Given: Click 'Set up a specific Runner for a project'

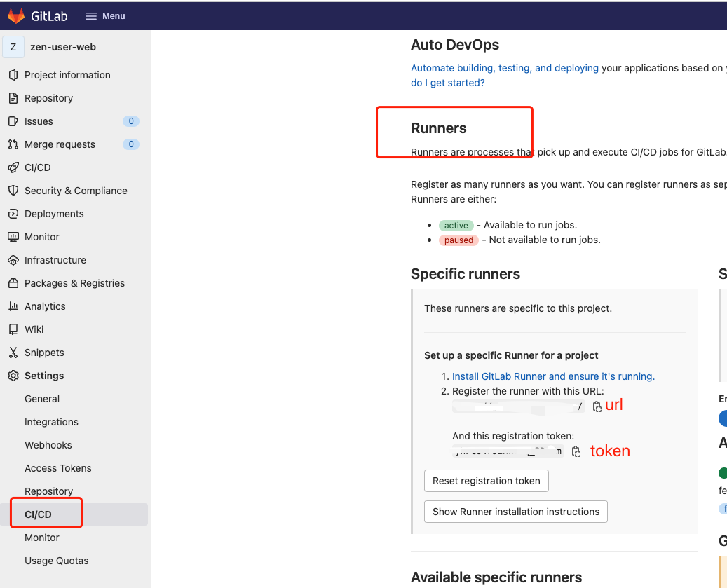Looking at the screenshot, I should click(x=511, y=355).
